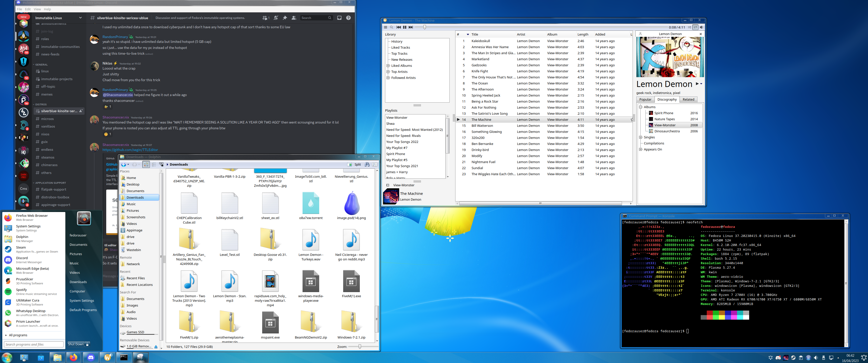Open the hamburger menu in the music player
The image size is (868, 363).
(x=386, y=27)
